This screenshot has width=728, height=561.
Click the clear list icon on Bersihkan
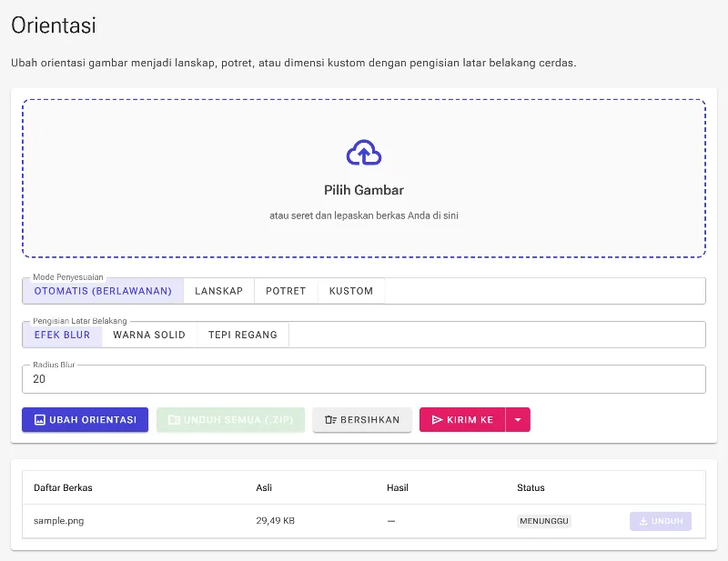pyautogui.click(x=330, y=420)
